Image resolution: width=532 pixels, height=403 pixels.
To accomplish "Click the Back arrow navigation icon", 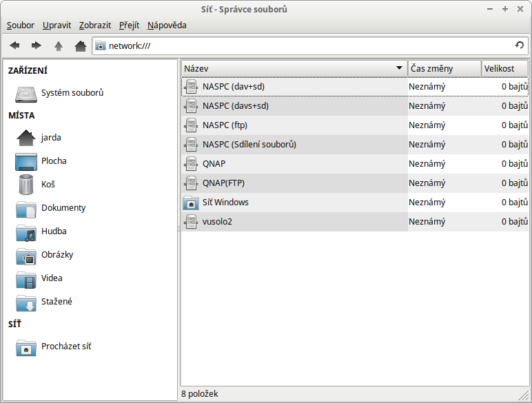I will (14, 46).
